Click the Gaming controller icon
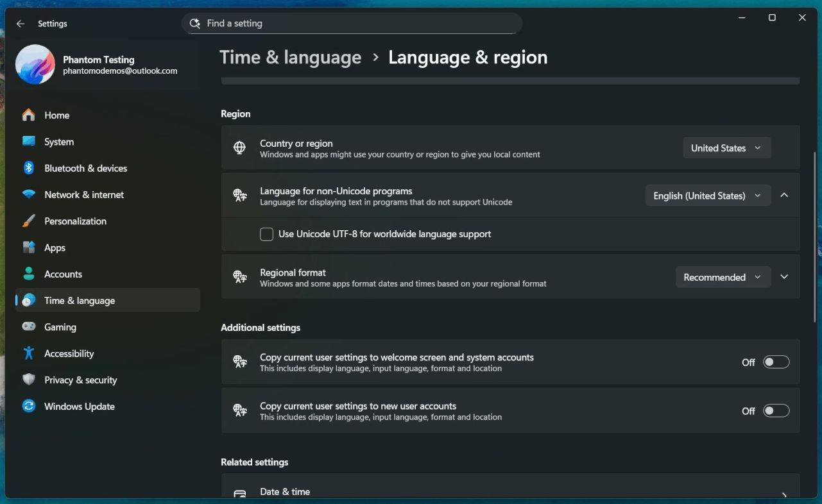 (29, 326)
